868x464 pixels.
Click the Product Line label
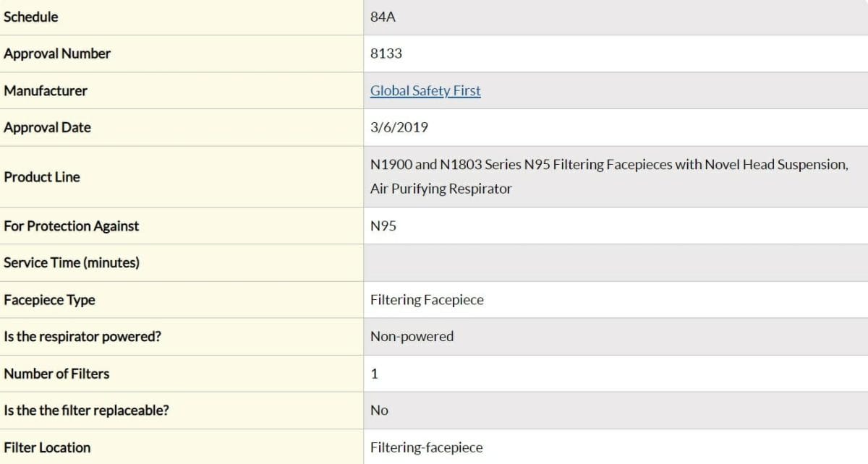[42, 177]
